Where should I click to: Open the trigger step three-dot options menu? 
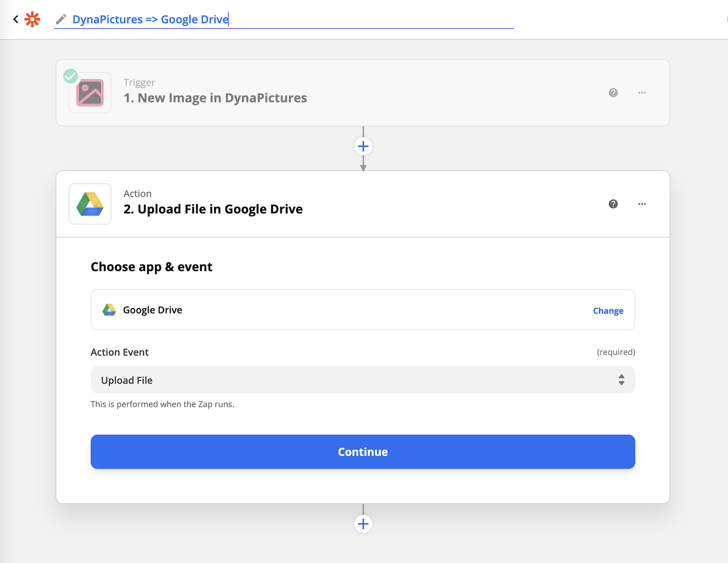642,93
